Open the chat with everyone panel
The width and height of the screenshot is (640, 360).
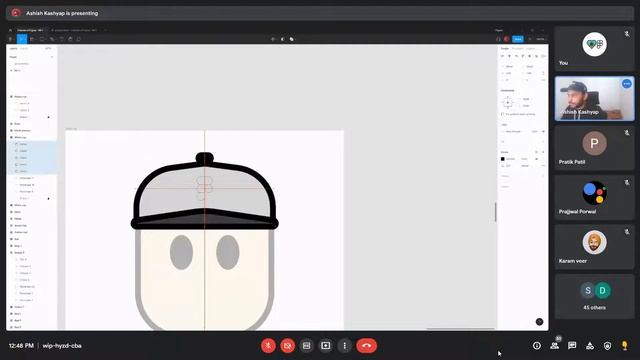coord(572,346)
